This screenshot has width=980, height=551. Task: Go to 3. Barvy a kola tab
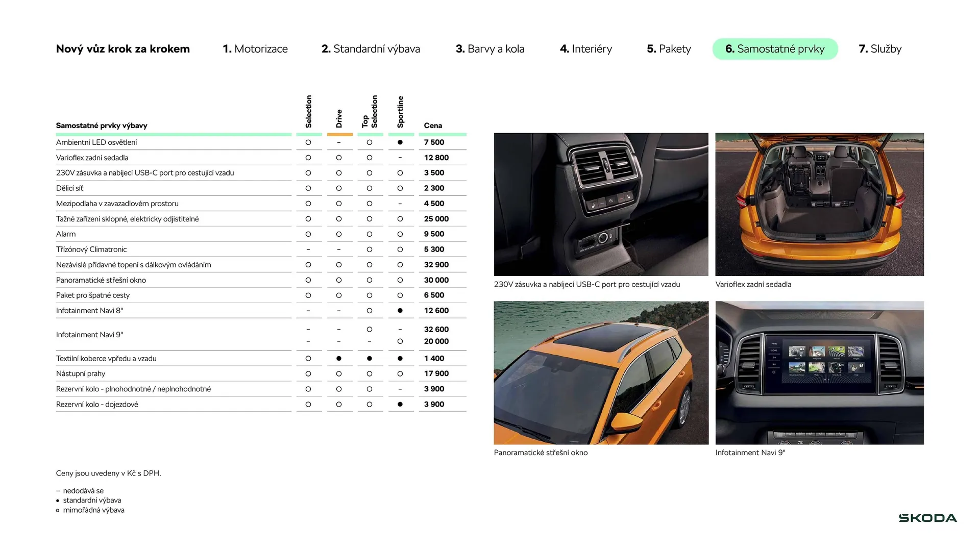[x=490, y=49]
